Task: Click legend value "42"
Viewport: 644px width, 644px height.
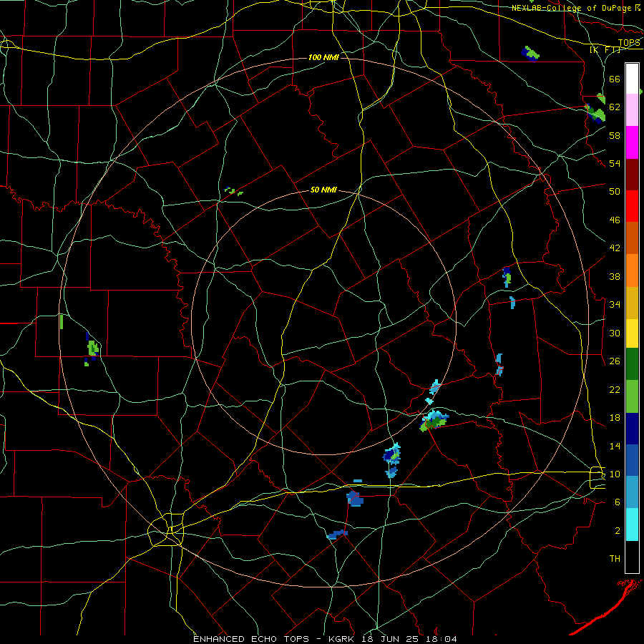Action: click(615, 248)
